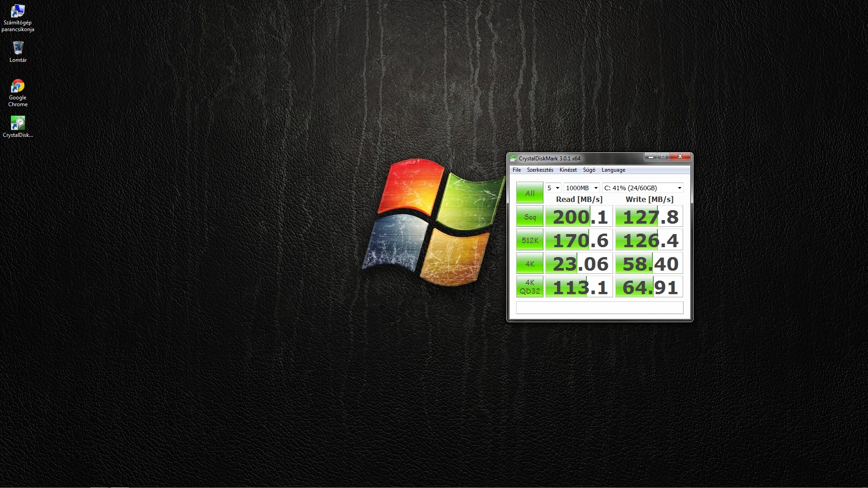The width and height of the screenshot is (868, 488).
Task: Start the Seq sequential test
Action: coord(529,217)
